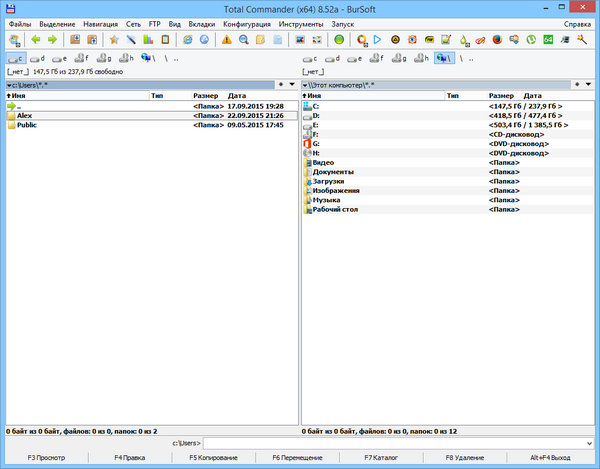600x469 pixels.
Task: Open the command line history dropdown
Action: click(x=592, y=442)
